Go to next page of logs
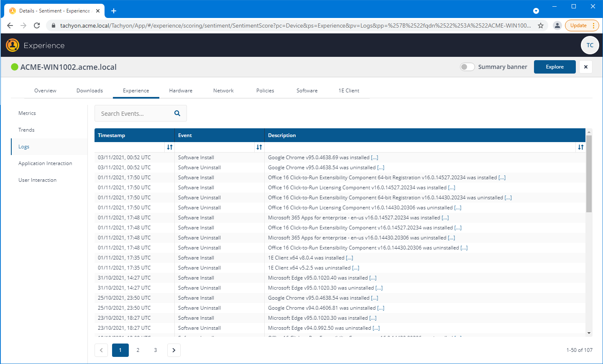603x364 pixels. point(174,350)
